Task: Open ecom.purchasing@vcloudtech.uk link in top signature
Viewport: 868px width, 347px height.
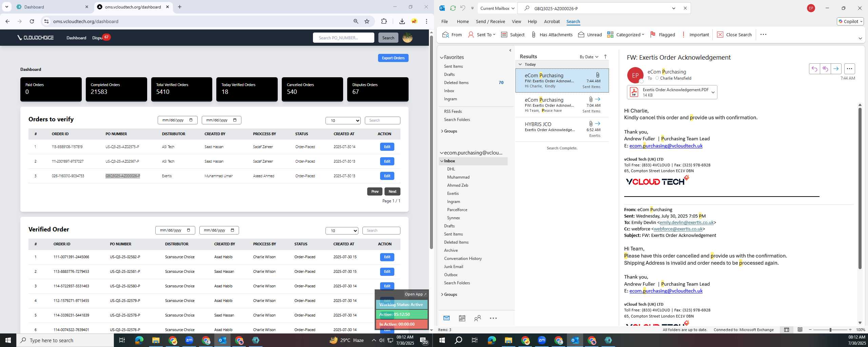Action: coord(666,146)
